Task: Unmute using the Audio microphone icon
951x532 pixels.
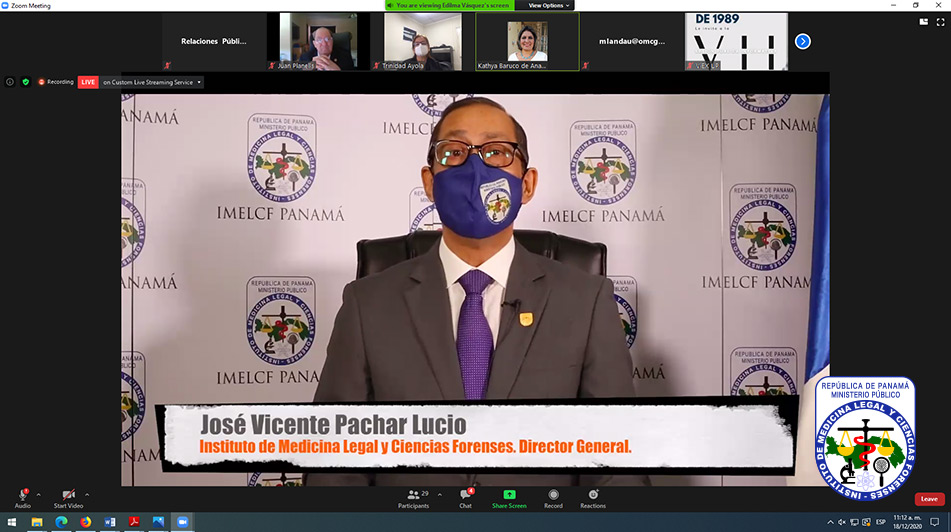Action: [x=23, y=495]
